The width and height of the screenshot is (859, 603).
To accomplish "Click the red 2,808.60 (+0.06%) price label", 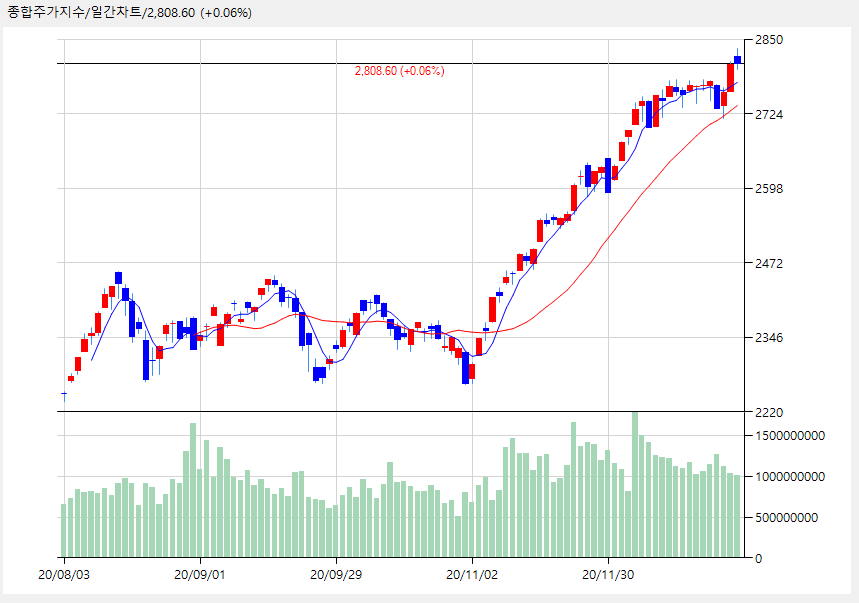I will tap(399, 71).
